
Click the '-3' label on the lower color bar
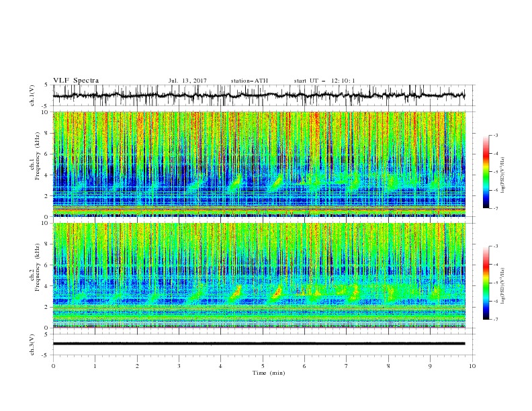[x=496, y=246]
